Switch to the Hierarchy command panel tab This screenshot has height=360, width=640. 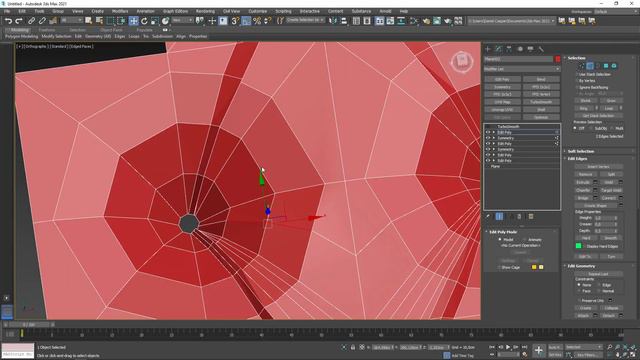pos(509,49)
